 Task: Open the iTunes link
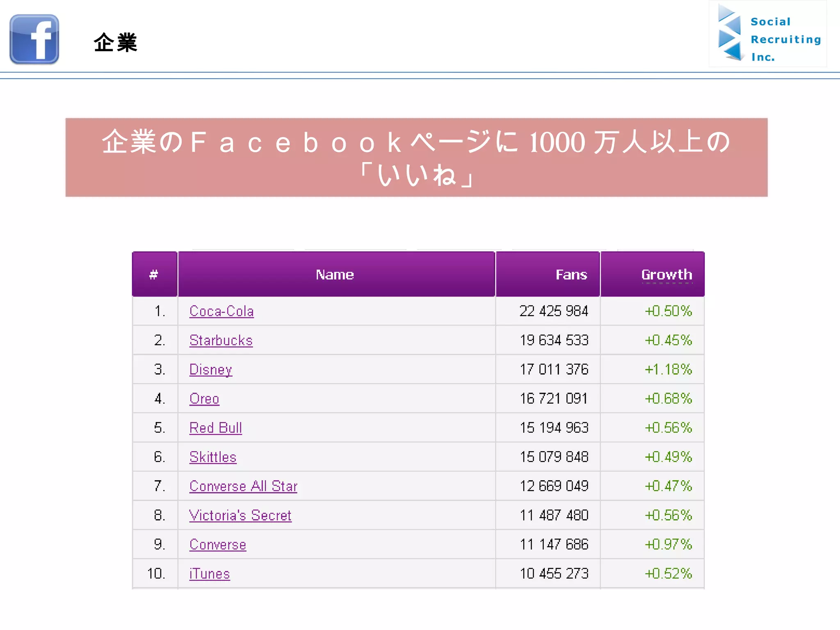coord(210,574)
